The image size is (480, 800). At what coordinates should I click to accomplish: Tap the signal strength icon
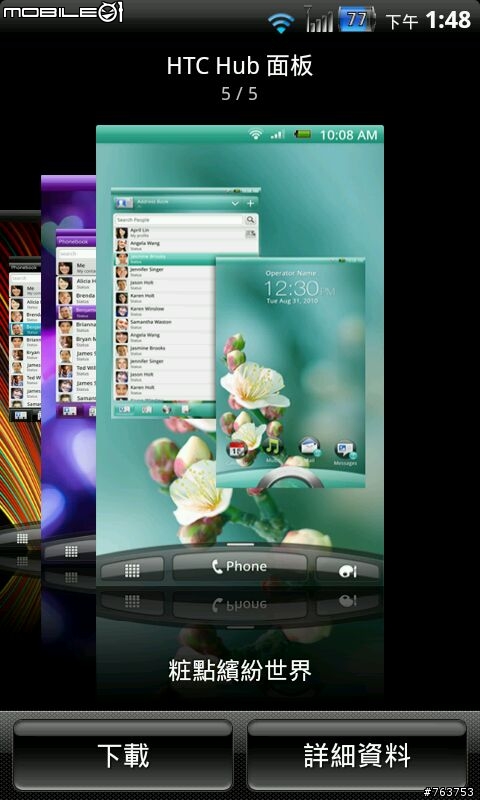click(319, 19)
